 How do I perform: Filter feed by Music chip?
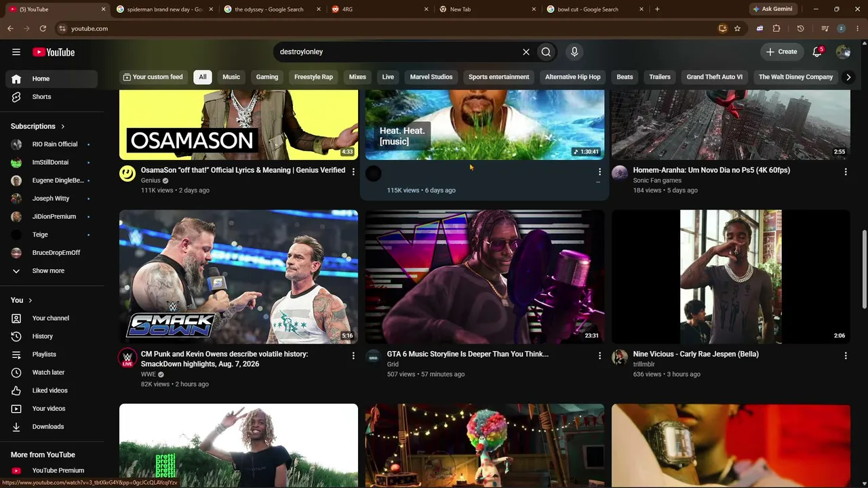point(231,77)
